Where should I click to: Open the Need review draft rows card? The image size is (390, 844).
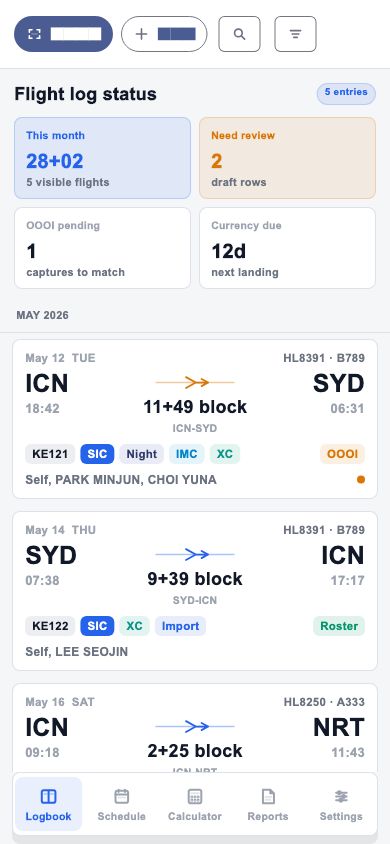pyautogui.click(x=287, y=158)
